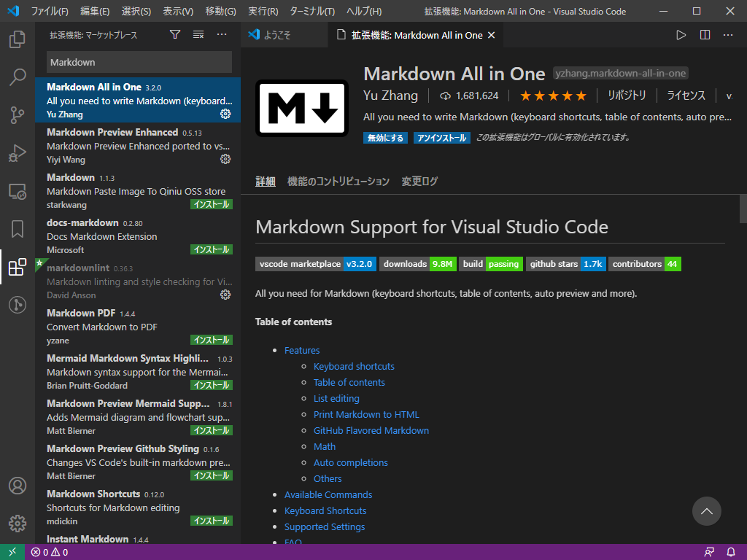Select the 機能のコントリビューション tab
The image size is (747, 560).
(x=338, y=182)
